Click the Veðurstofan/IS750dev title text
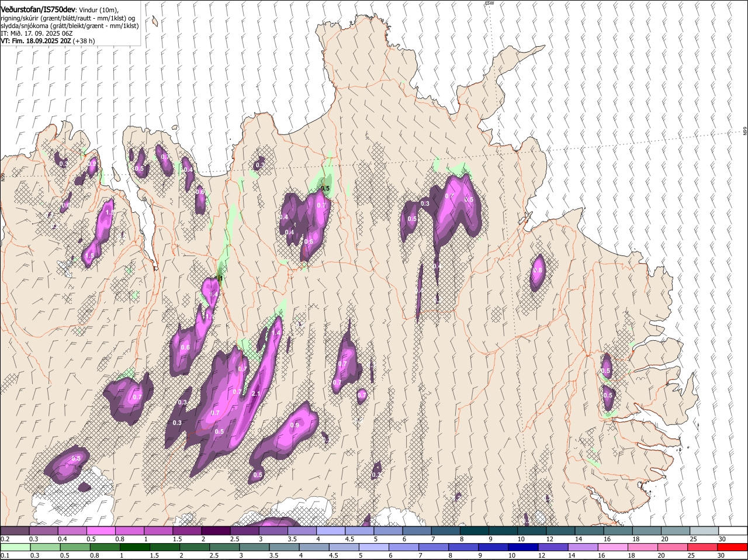 click(38, 9)
